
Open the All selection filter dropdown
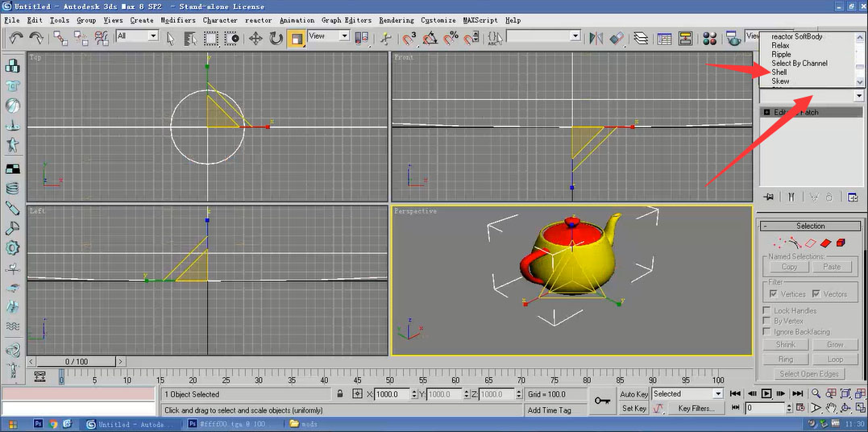(137, 36)
